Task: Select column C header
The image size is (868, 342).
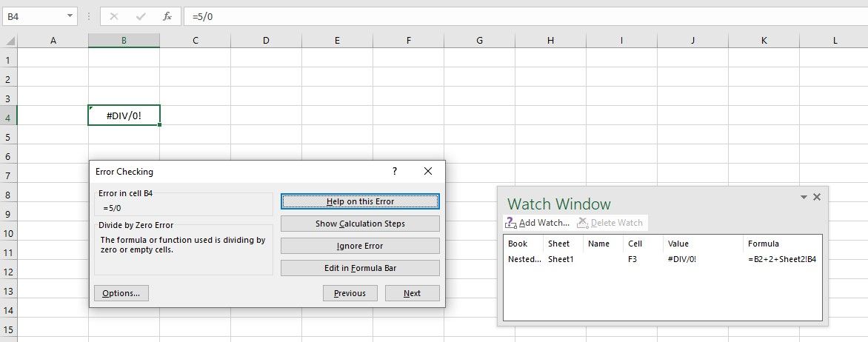Action: point(196,41)
